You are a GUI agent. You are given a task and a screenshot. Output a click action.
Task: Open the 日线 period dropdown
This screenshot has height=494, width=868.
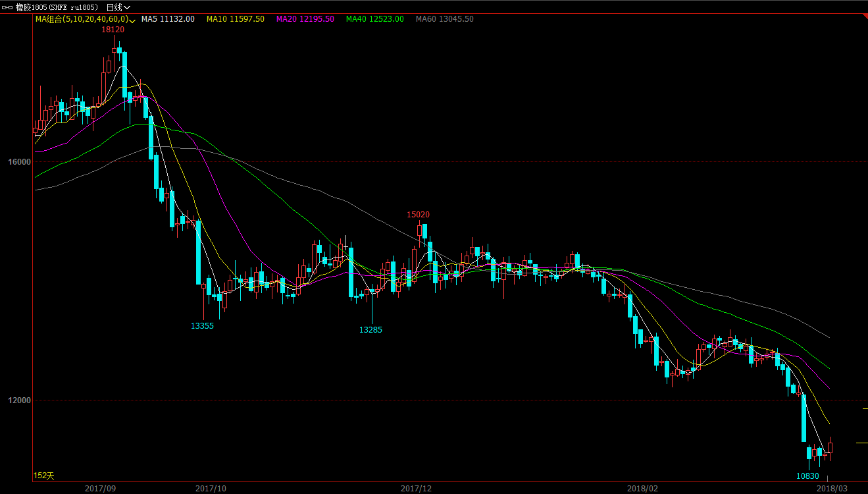point(118,7)
